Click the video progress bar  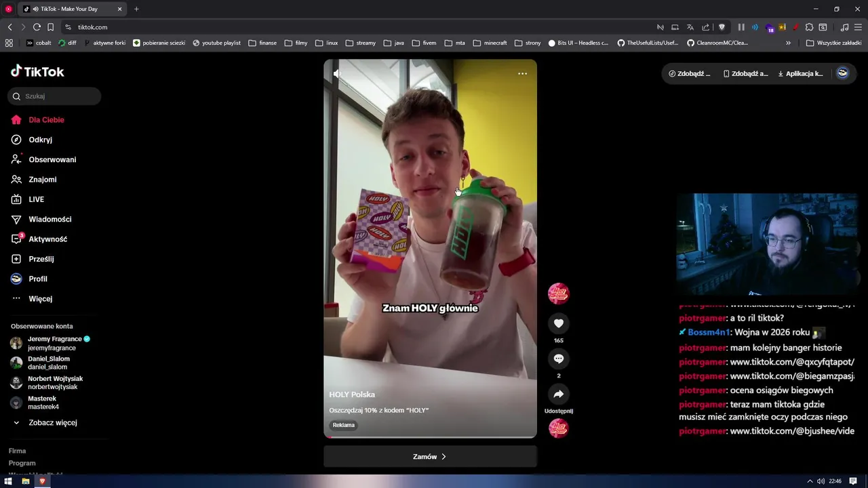tap(430, 436)
